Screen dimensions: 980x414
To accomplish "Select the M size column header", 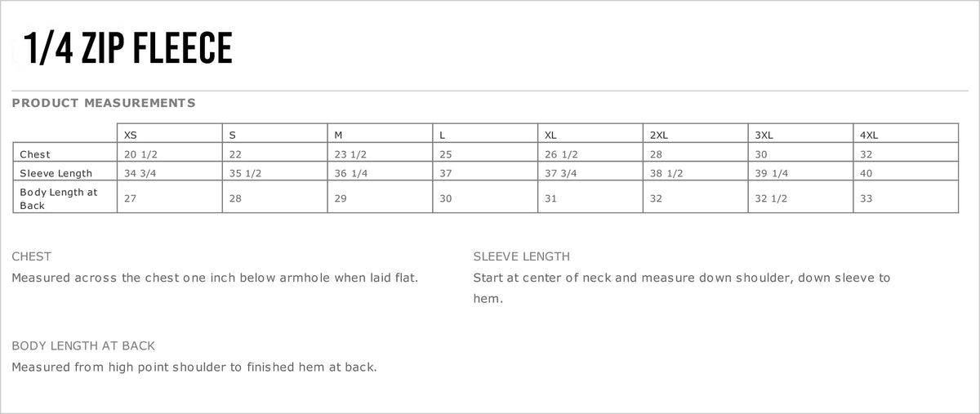I will tap(338, 134).
